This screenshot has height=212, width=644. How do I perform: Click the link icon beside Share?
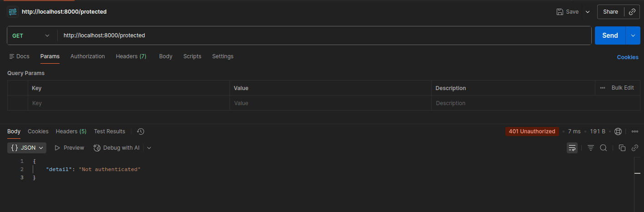[632, 12]
